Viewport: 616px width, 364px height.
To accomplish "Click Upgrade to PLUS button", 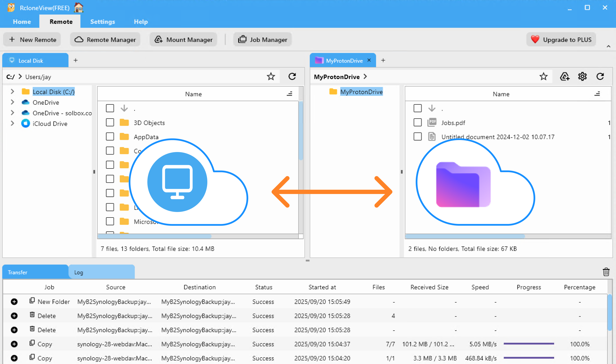I will coord(561,39).
